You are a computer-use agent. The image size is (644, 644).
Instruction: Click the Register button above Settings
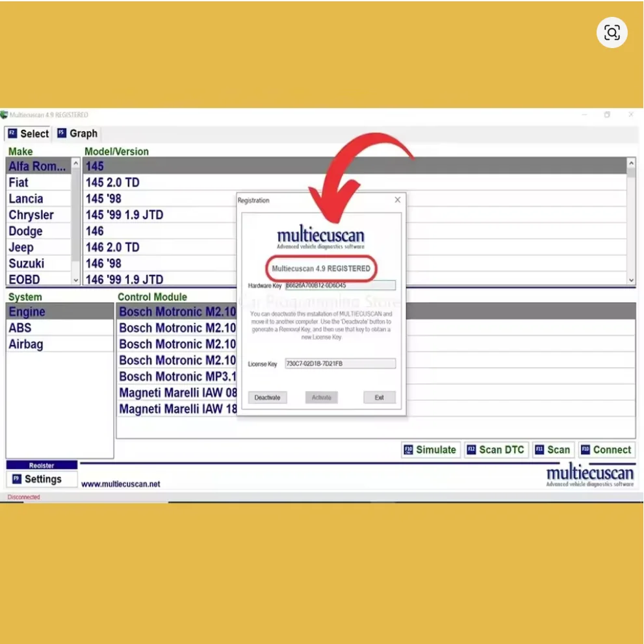42,465
